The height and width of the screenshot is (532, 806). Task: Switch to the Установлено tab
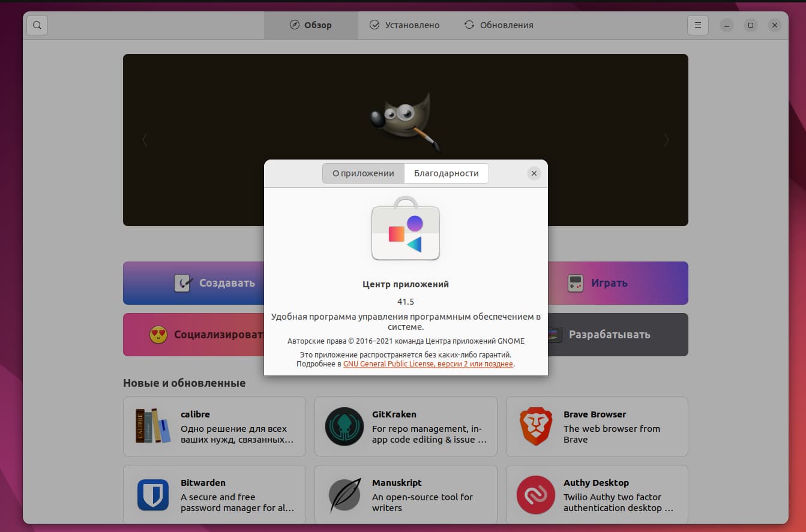405,25
